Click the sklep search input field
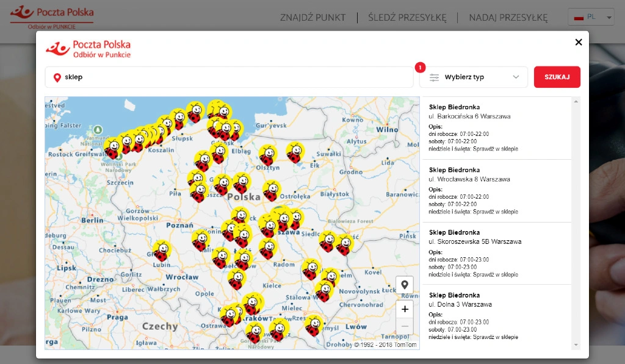Viewport: 625px width, 364px height. (x=229, y=77)
